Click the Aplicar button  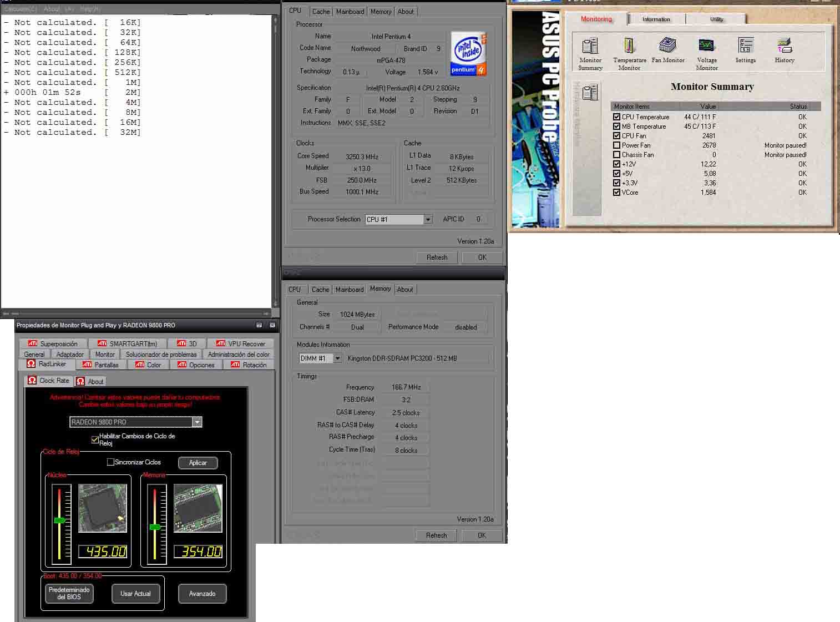(198, 463)
